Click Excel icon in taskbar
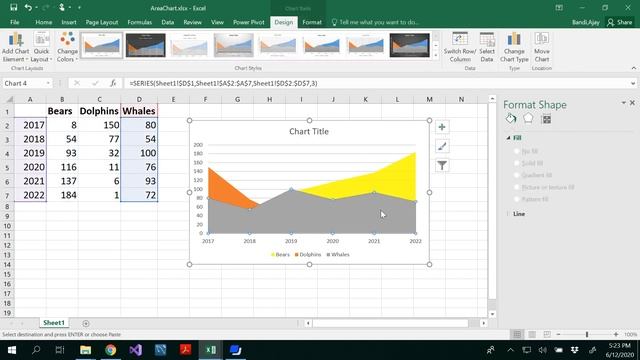Image resolution: width=640 pixels, height=360 pixels. coord(211,350)
